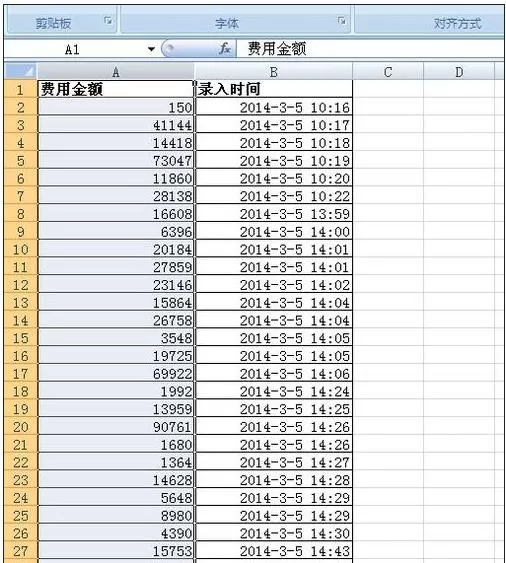This screenshot has height=563, width=506.
Task: Select column C header
Action: (x=388, y=71)
